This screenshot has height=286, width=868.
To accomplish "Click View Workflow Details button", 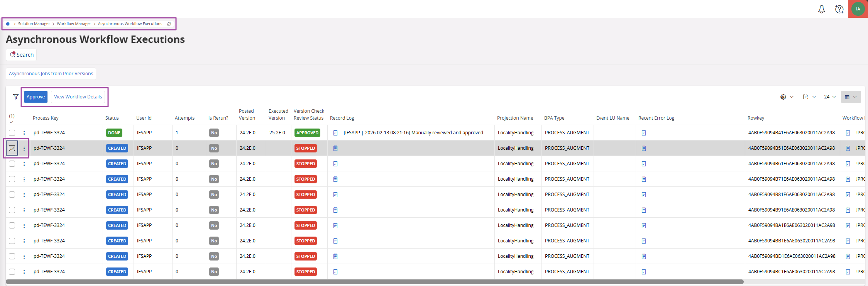I will click(78, 97).
